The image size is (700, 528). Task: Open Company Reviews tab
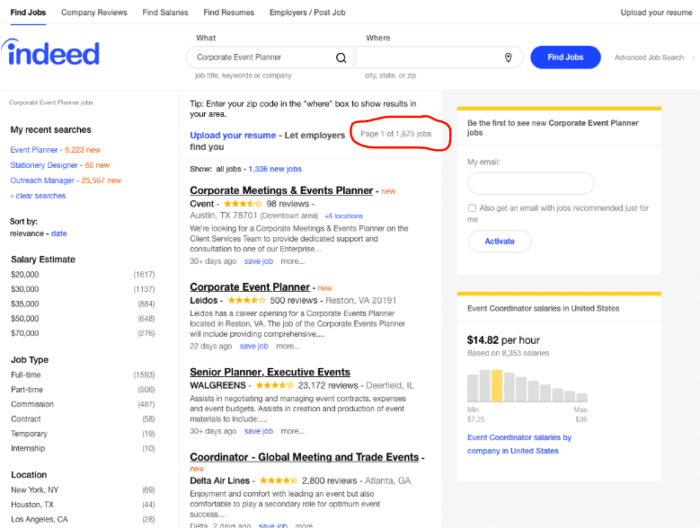[94, 12]
